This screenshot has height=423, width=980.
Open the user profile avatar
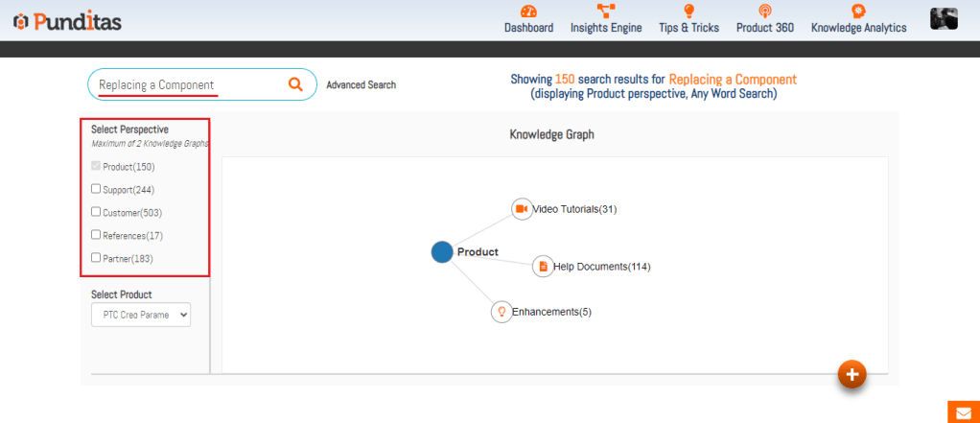coord(944,18)
